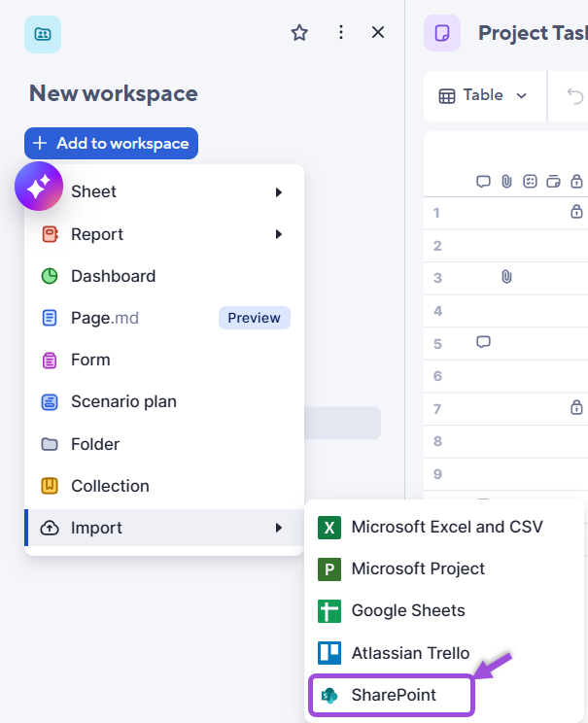Viewport: 588px width, 723px height.
Task: Expand the Report submenu arrow
Action: pos(279,234)
